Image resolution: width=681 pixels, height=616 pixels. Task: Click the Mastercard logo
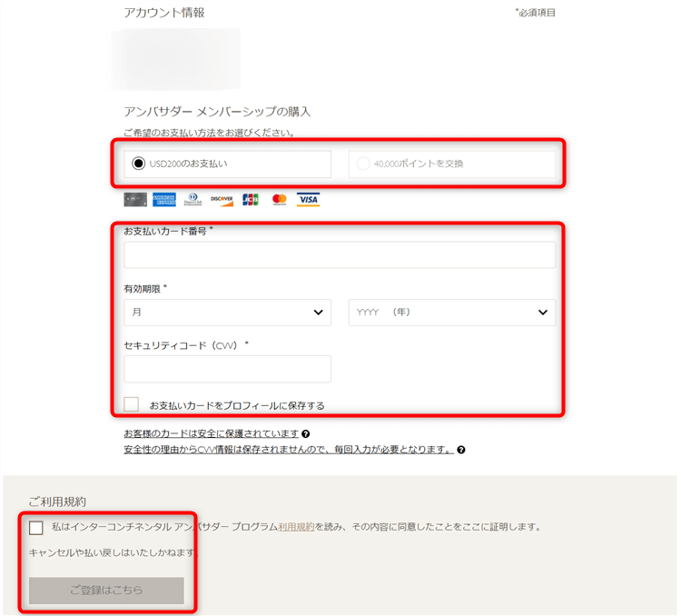click(x=279, y=199)
